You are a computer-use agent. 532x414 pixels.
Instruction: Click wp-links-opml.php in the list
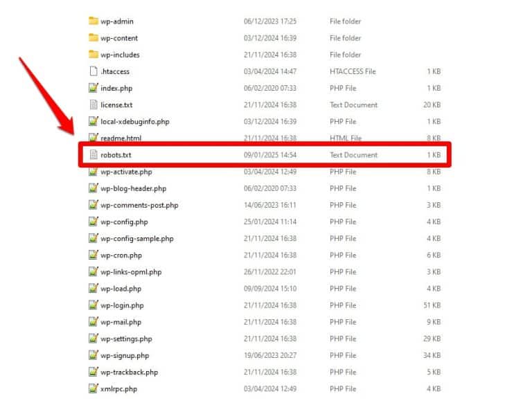click(131, 272)
